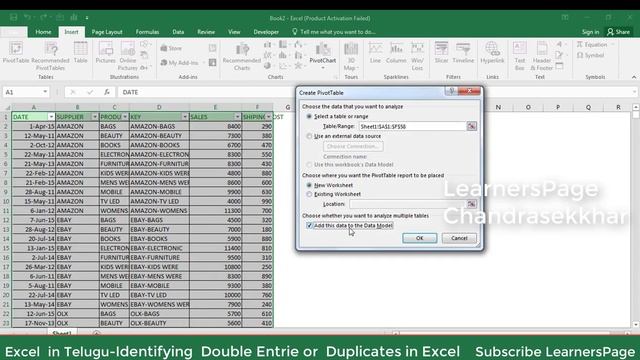Click the Location range selector icon

[x=471, y=204]
